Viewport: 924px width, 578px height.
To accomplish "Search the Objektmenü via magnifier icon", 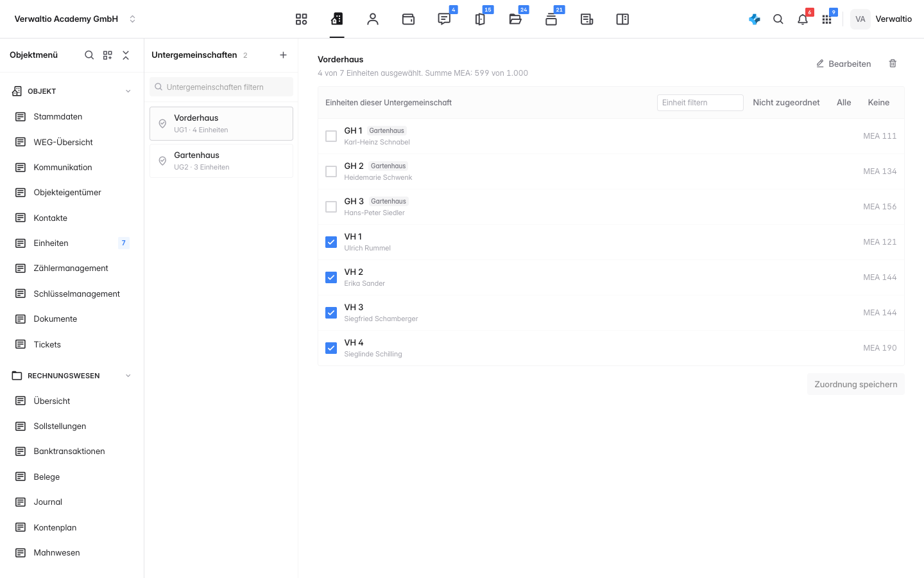I will (x=89, y=55).
